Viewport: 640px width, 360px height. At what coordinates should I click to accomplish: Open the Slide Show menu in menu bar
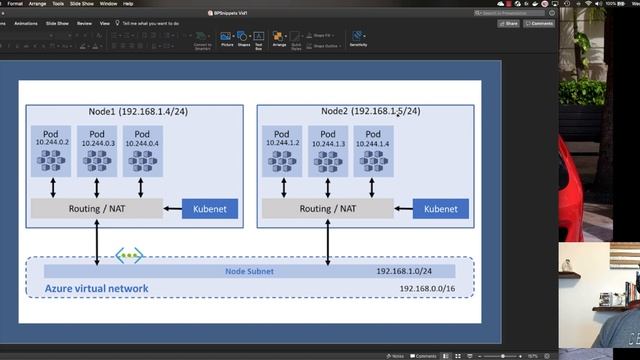[x=82, y=4]
